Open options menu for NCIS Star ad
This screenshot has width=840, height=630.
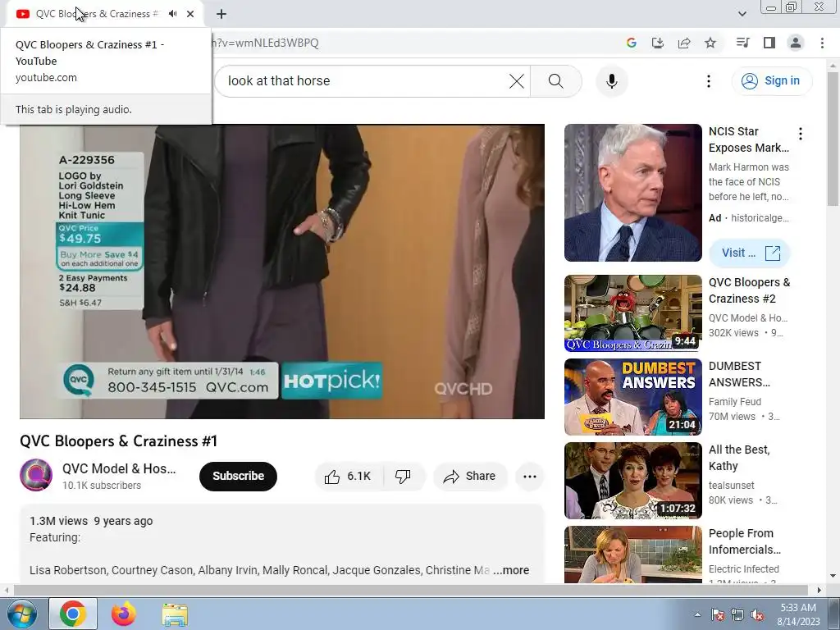pyautogui.click(x=801, y=134)
